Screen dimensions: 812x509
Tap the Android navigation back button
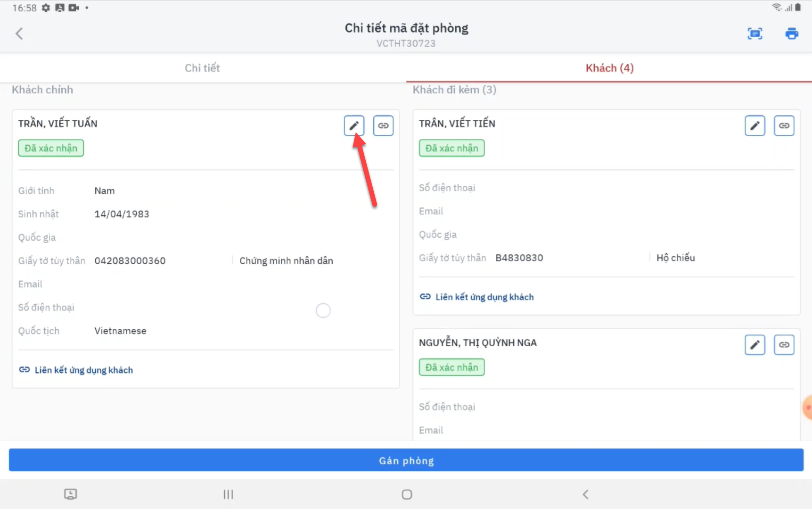pyautogui.click(x=585, y=494)
